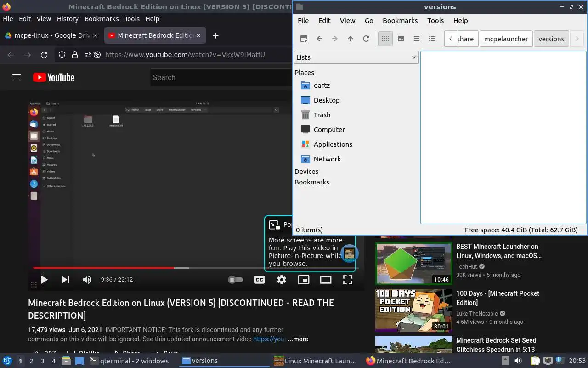Switch to icon view in the file manager

pyautogui.click(x=385, y=39)
